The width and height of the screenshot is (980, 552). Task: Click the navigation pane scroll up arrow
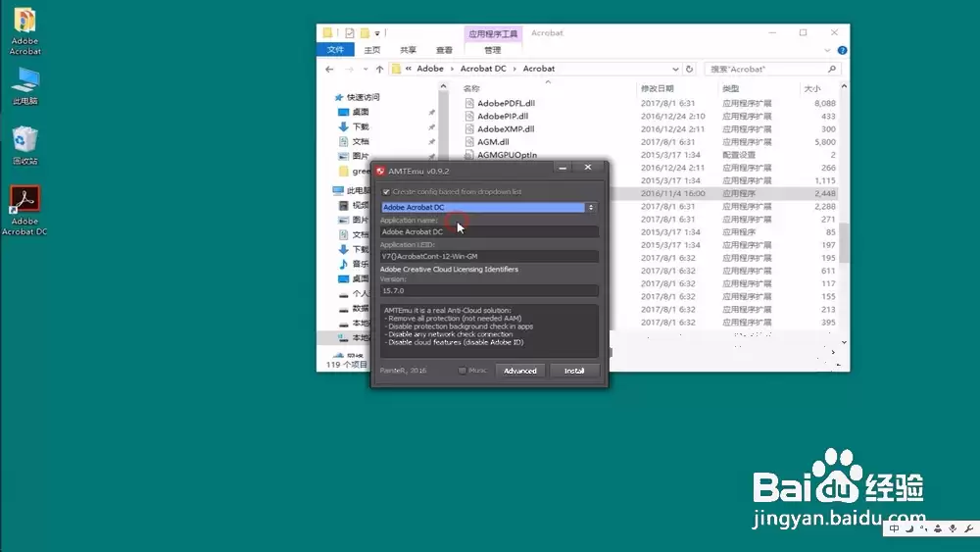pos(443,86)
